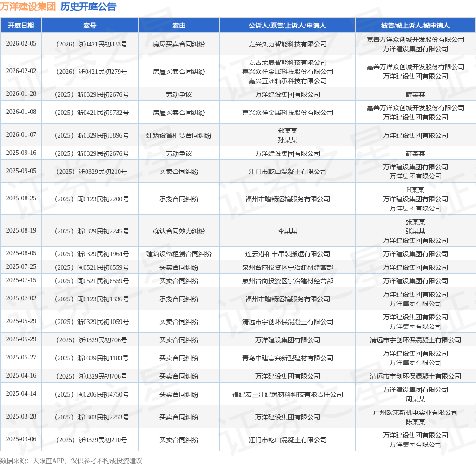The width and height of the screenshot is (476, 465).
Task: Click date 2025-09-05
Action: point(21,171)
